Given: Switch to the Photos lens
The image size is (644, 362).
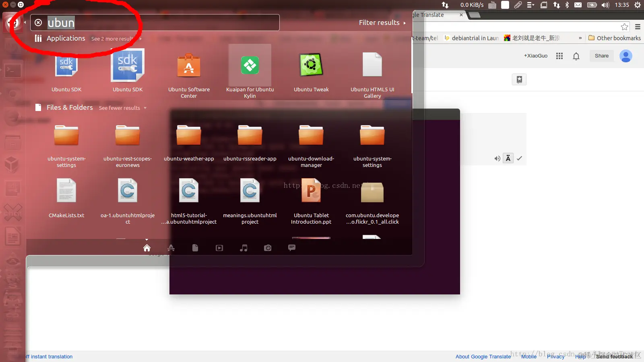Looking at the screenshot, I should (268, 248).
